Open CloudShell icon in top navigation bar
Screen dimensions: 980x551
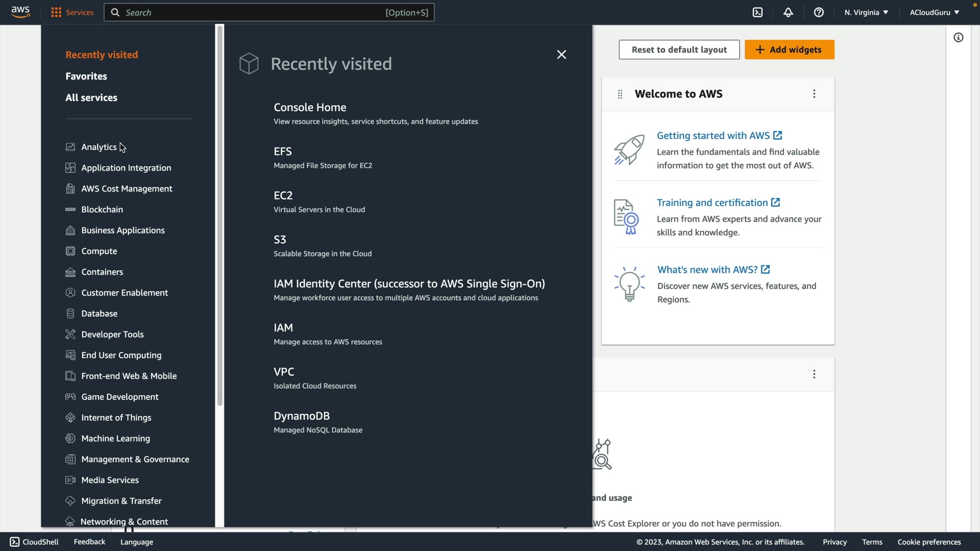757,12
